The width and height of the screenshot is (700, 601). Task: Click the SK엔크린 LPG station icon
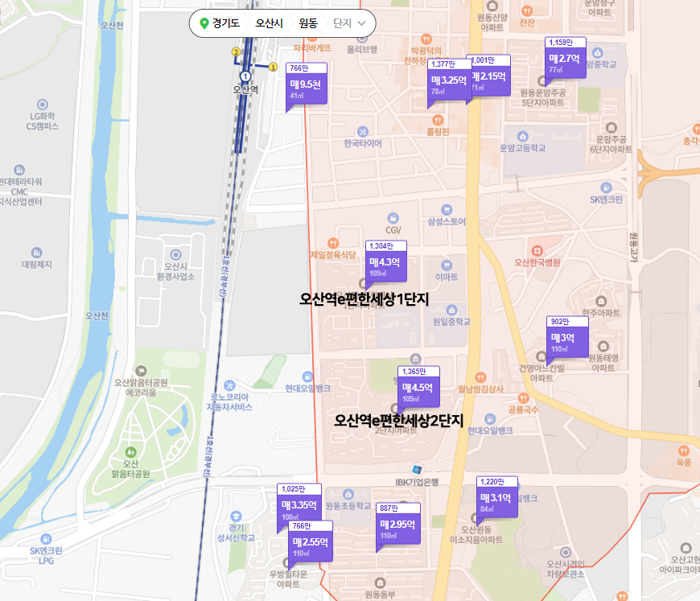[46, 539]
